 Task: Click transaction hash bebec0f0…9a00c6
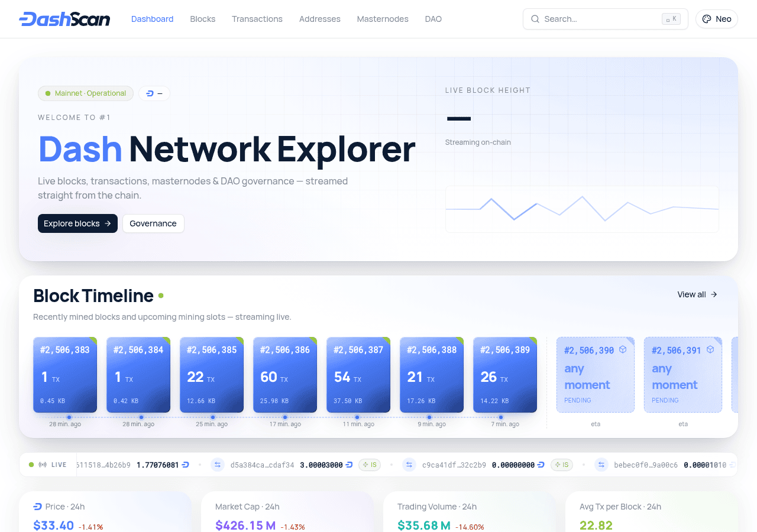click(646, 465)
